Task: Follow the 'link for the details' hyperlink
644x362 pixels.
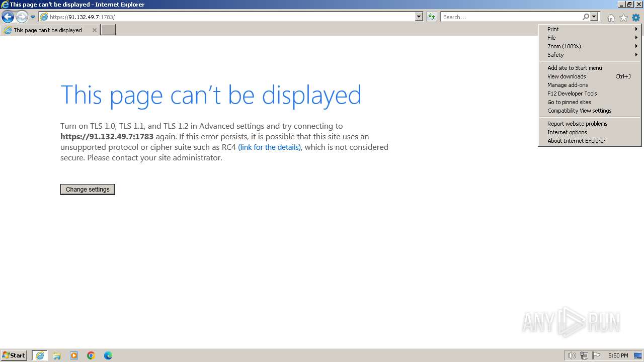Action: point(270,147)
